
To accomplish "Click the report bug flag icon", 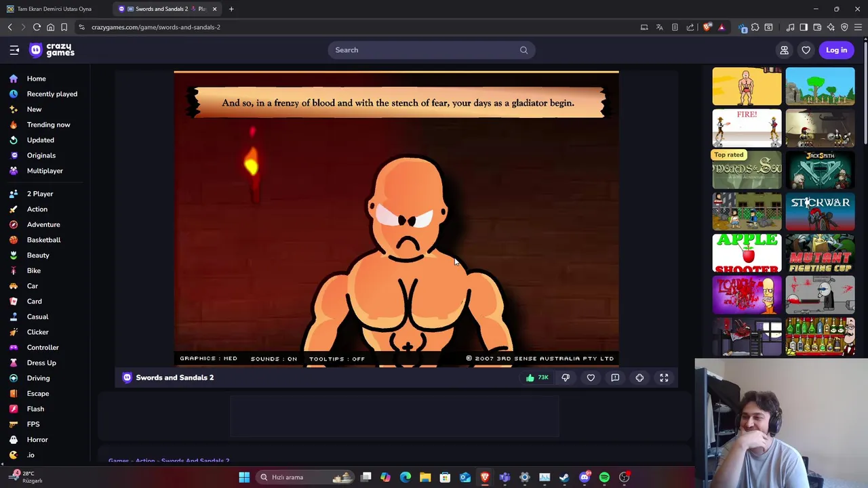I will tap(615, 378).
